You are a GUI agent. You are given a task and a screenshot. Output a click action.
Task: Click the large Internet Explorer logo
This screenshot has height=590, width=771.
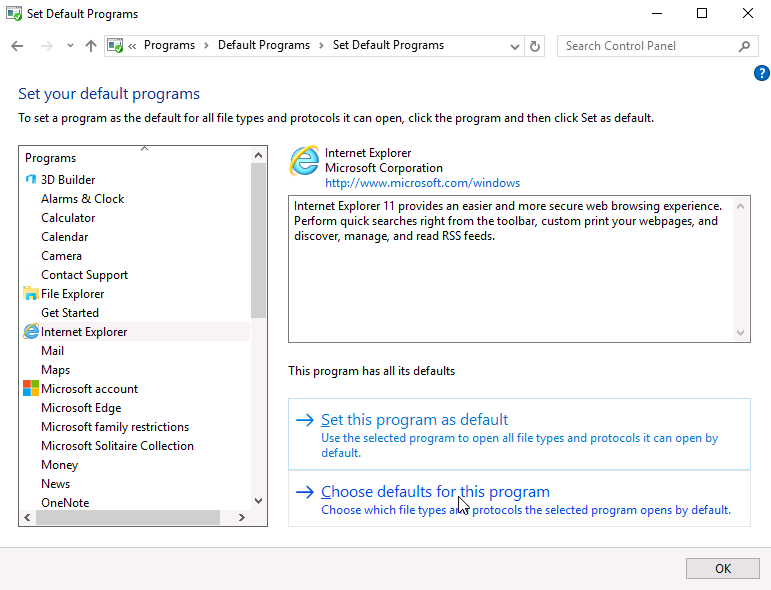click(304, 161)
